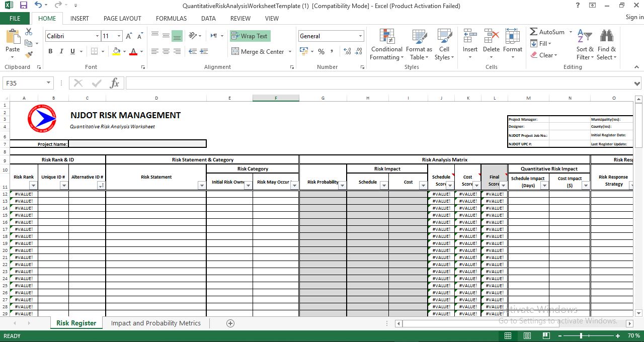Open the Impact and Probability Metrics sheet
The image size is (644, 342).
156,323
